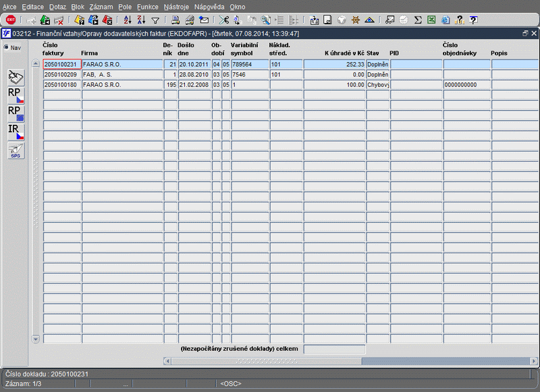Viewport: 540px width, 392px height.
Task: Select invoice number 2050100231 field
Action: point(62,64)
